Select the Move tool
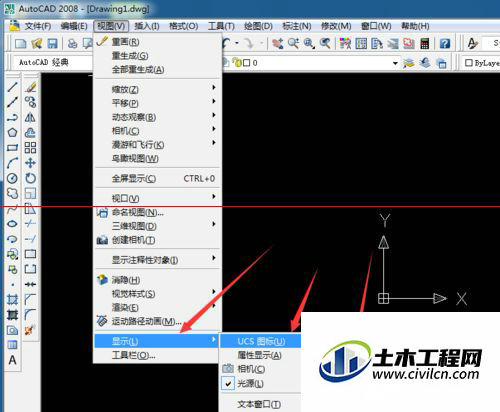Screen dimensions: 500x412 click(30, 163)
